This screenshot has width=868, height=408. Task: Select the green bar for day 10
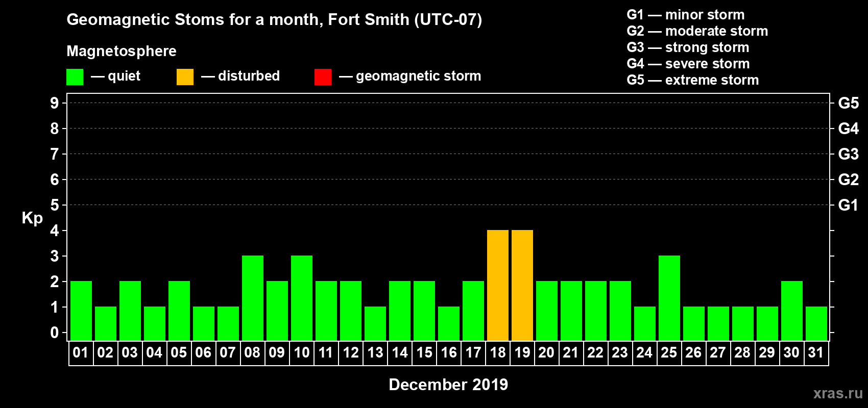click(x=302, y=298)
